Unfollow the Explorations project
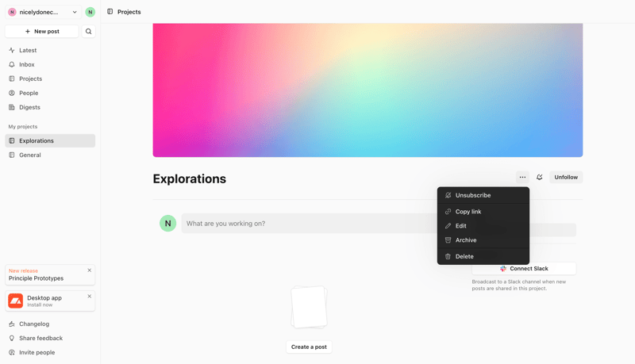The width and height of the screenshot is (635, 364). tap(566, 177)
